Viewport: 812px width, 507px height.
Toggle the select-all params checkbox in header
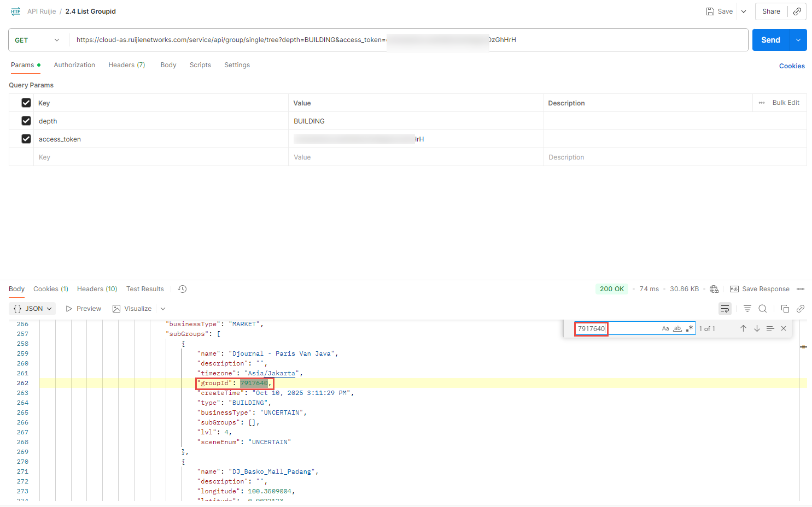26,103
